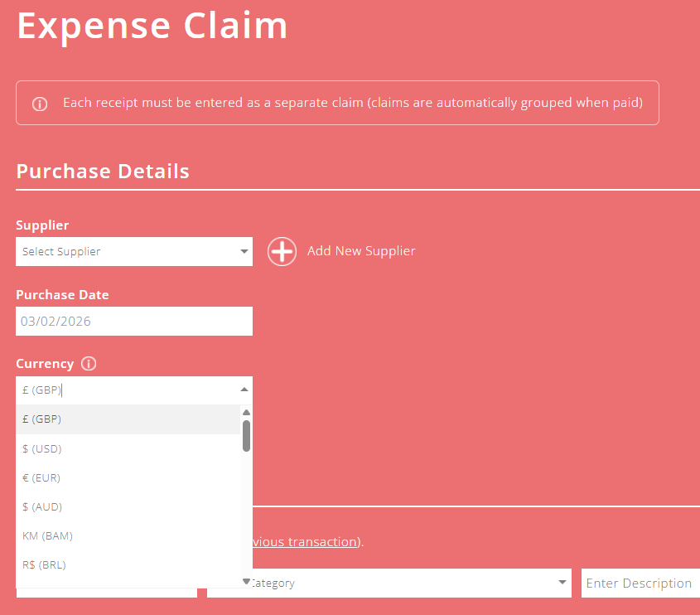
Task: Click the info icon in the receipt notice banner
Action: pyautogui.click(x=40, y=103)
